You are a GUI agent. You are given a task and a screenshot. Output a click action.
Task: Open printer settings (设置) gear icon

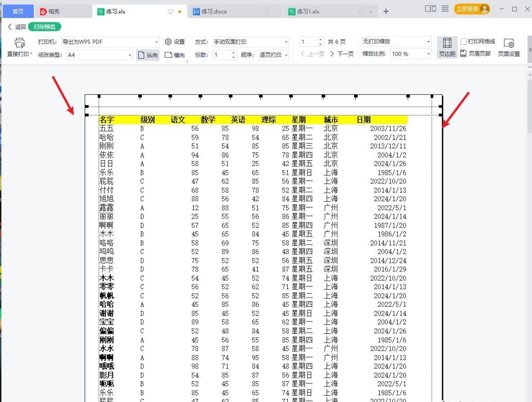point(175,42)
